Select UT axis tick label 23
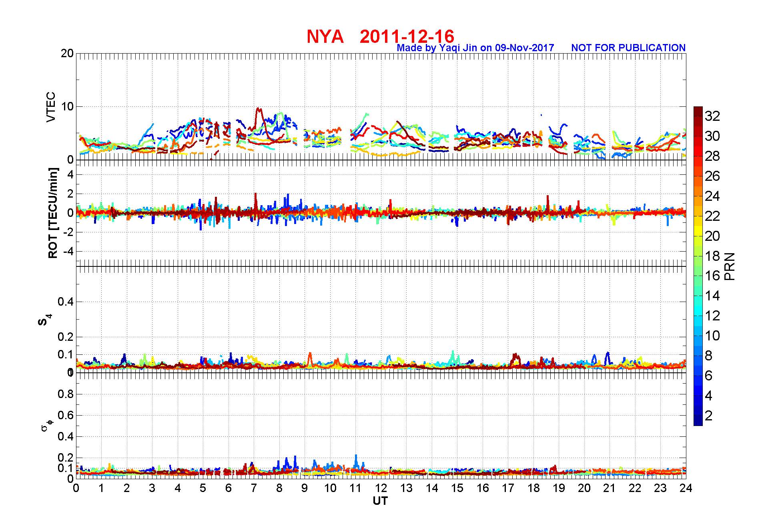Viewport: 762px width, 532px height. pyautogui.click(x=660, y=488)
